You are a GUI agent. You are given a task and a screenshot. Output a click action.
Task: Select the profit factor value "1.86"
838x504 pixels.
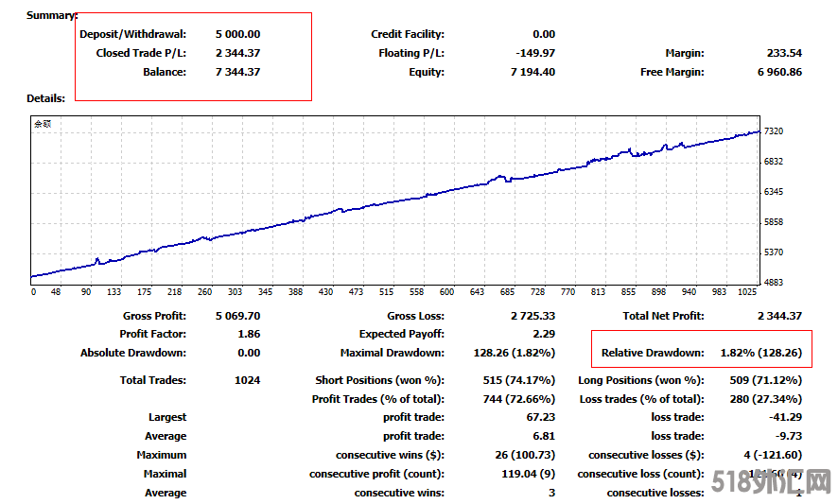coord(249,334)
